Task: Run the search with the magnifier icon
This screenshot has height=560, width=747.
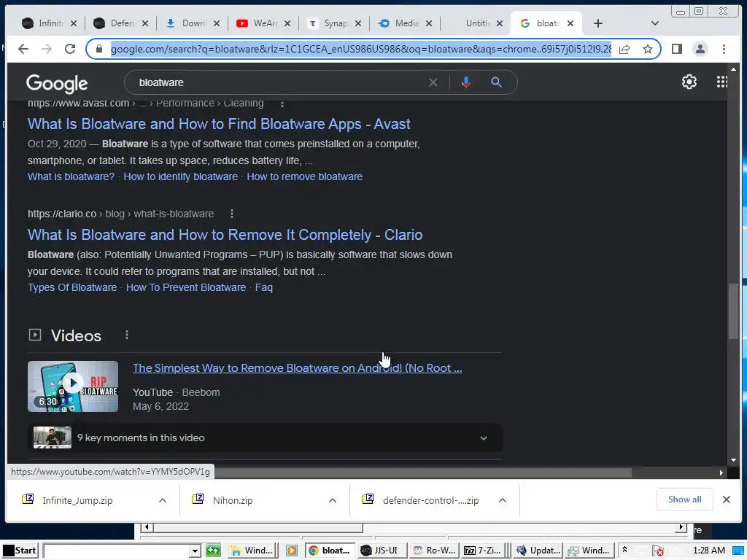Action: (x=496, y=82)
